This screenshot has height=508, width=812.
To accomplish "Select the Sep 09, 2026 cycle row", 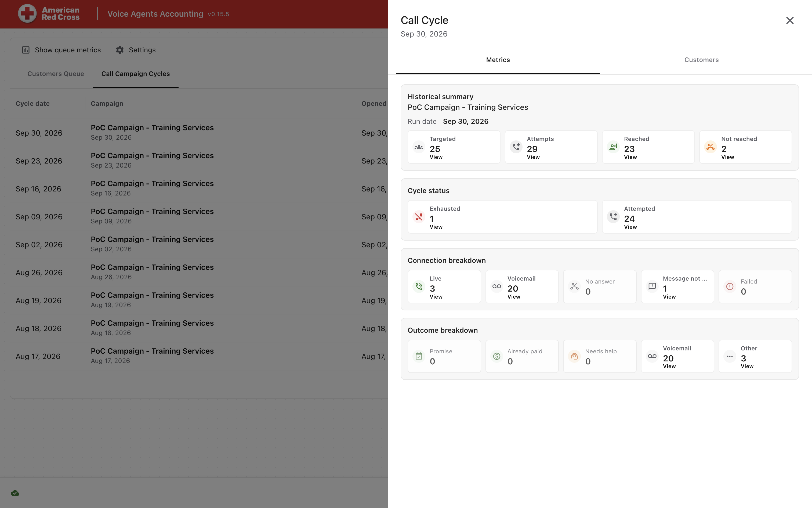I will (199, 217).
